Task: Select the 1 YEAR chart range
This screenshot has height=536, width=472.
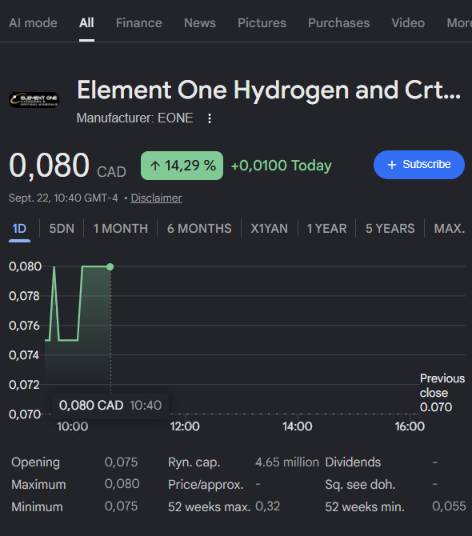Action: pyautogui.click(x=327, y=228)
